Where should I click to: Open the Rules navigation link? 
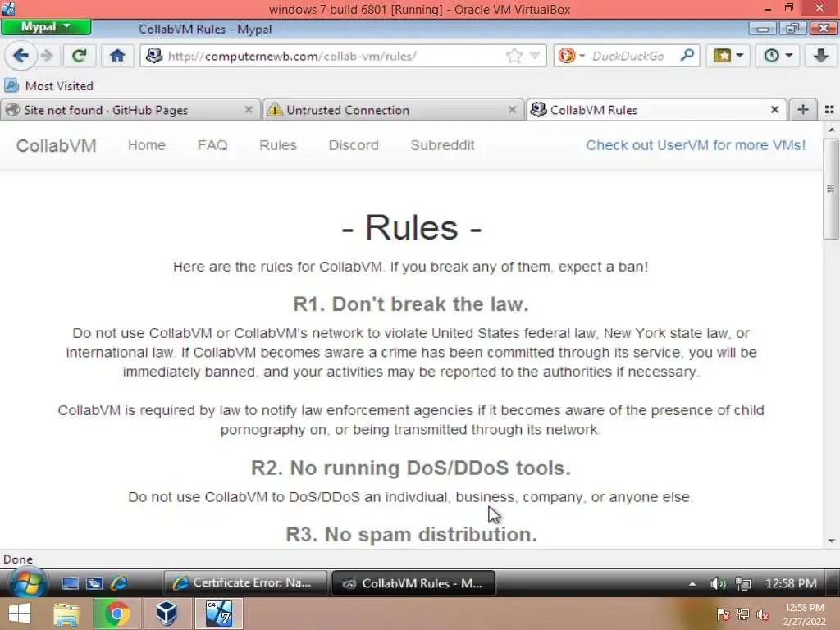[x=278, y=145]
